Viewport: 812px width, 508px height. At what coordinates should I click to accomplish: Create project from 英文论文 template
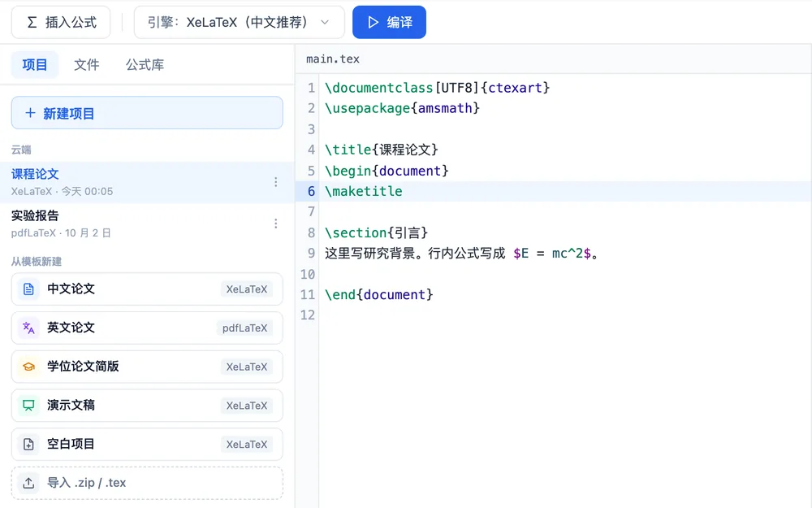point(147,328)
